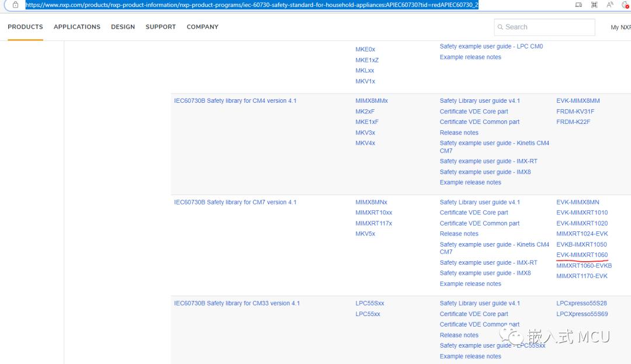
Task: Open the EVK-MIMX8MN board link
Action: (577, 202)
